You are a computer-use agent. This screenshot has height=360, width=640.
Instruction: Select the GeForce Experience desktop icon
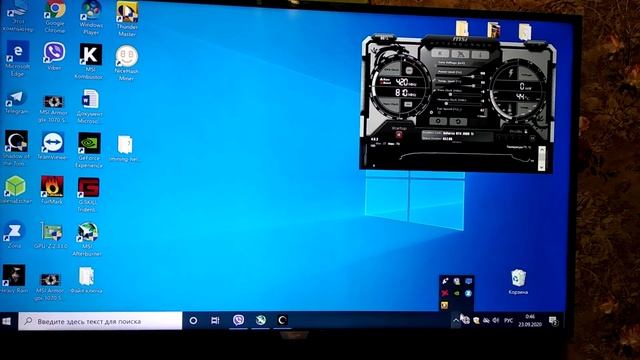[x=89, y=150]
